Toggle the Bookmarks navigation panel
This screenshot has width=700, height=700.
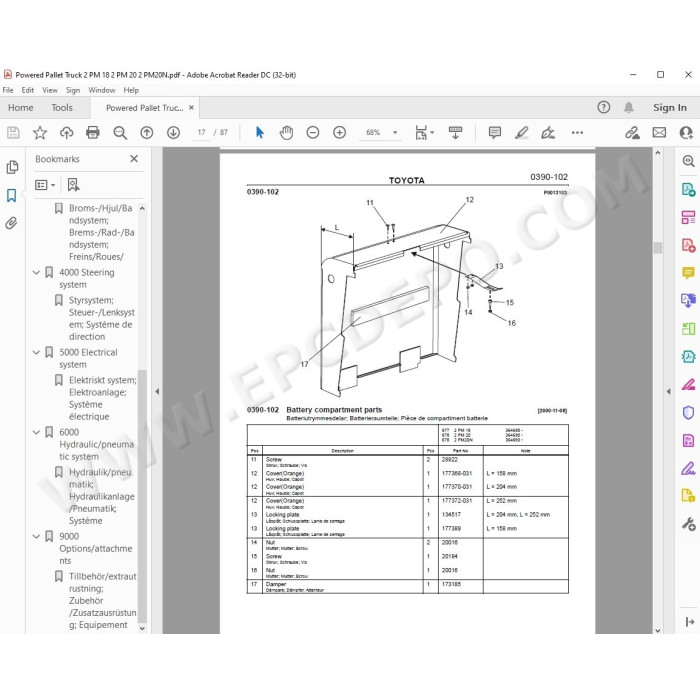pyautogui.click(x=12, y=195)
